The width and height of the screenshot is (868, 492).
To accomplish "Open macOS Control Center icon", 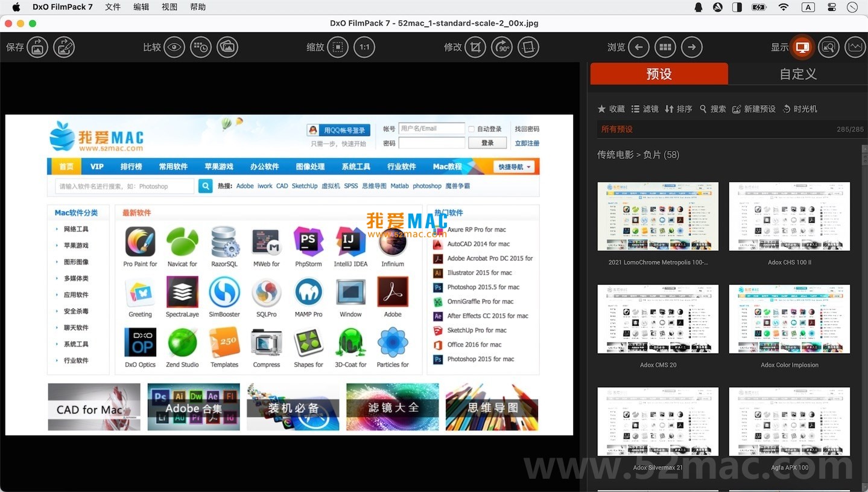I will [x=832, y=7].
